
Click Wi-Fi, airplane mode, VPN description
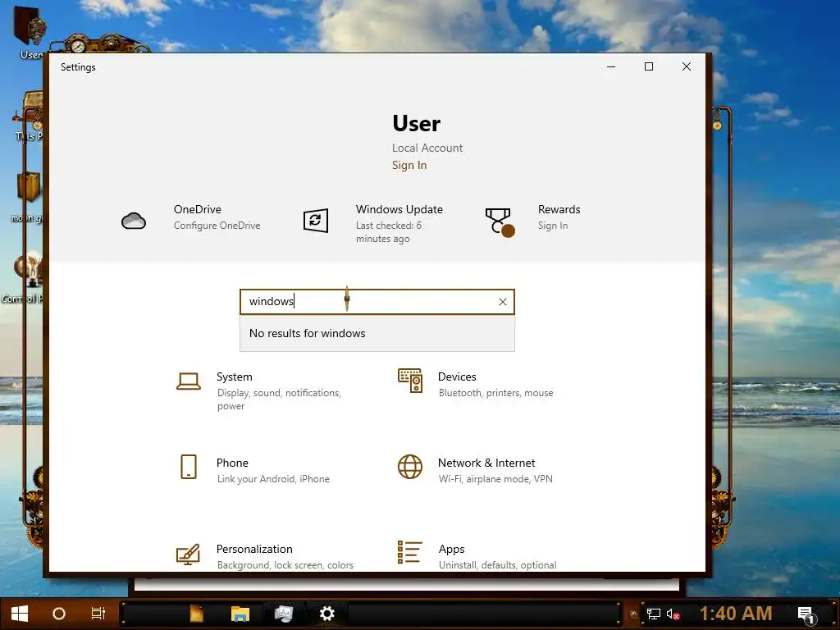click(x=495, y=479)
